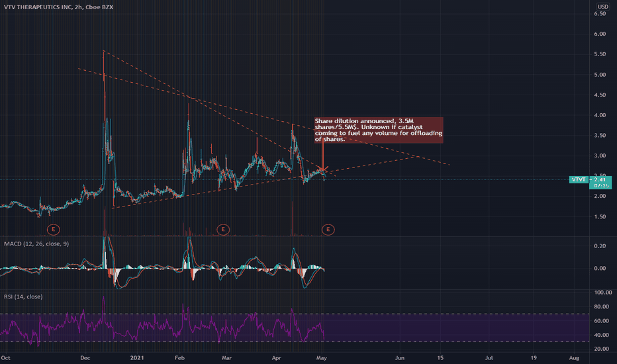Click the 07:25 bar countdown label
The image size is (617, 364).
[x=600, y=185]
